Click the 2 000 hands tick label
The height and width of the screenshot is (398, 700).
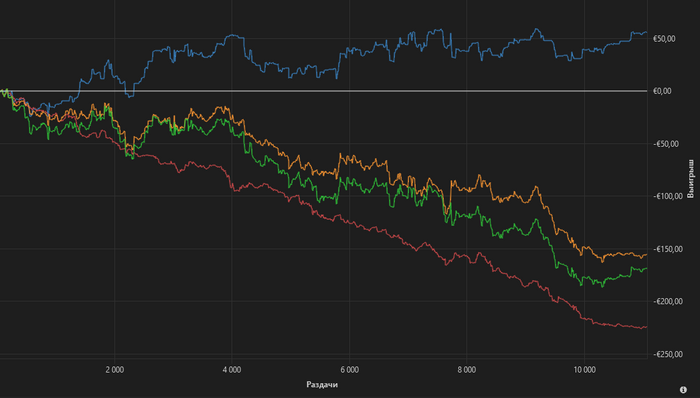tap(115, 369)
